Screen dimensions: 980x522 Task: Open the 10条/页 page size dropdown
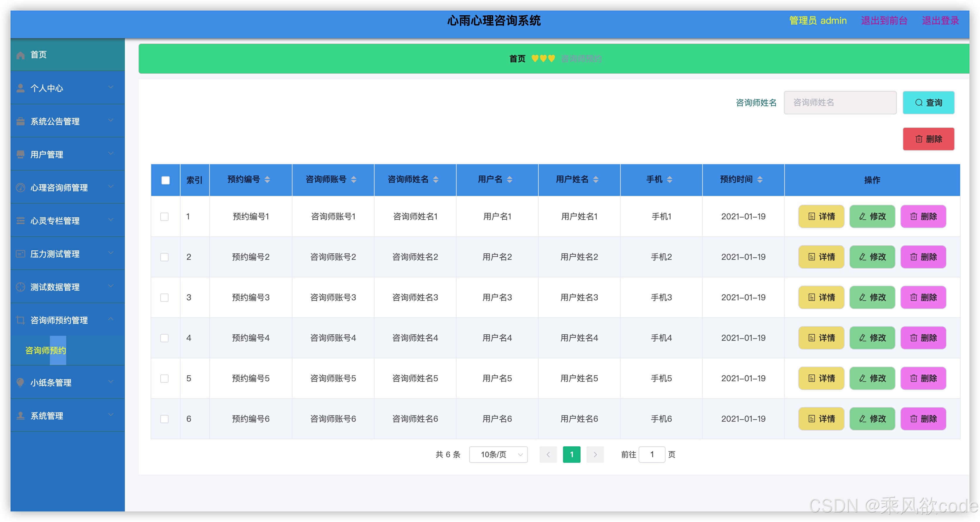tap(498, 454)
